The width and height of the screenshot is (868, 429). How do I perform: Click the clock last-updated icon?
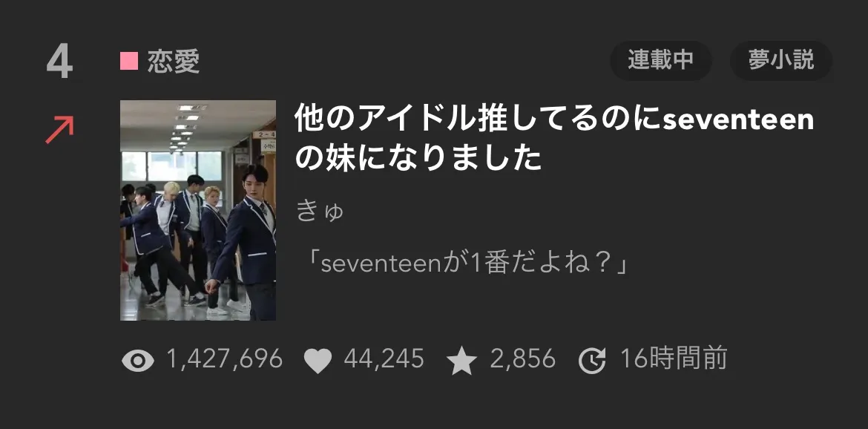click(592, 361)
